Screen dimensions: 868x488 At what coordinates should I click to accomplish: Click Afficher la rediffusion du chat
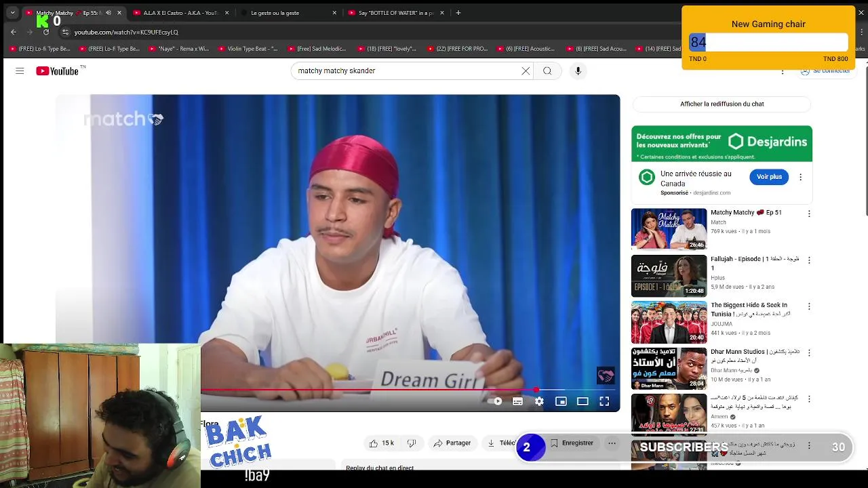[x=722, y=104]
